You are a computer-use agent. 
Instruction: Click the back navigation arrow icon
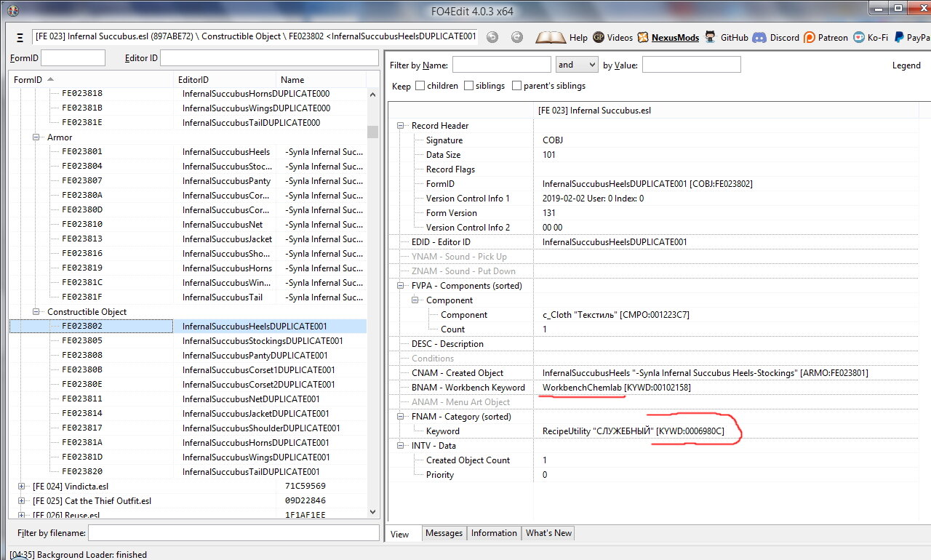click(x=492, y=37)
